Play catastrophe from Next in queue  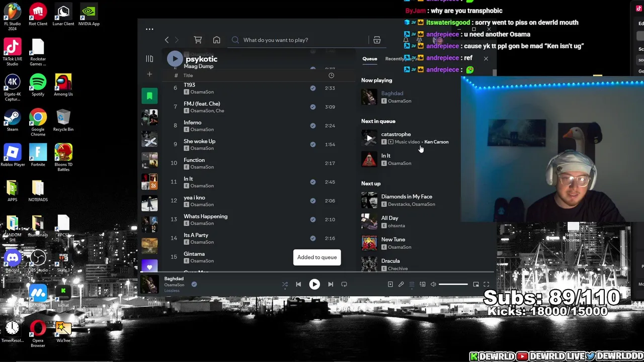pos(369,138)
